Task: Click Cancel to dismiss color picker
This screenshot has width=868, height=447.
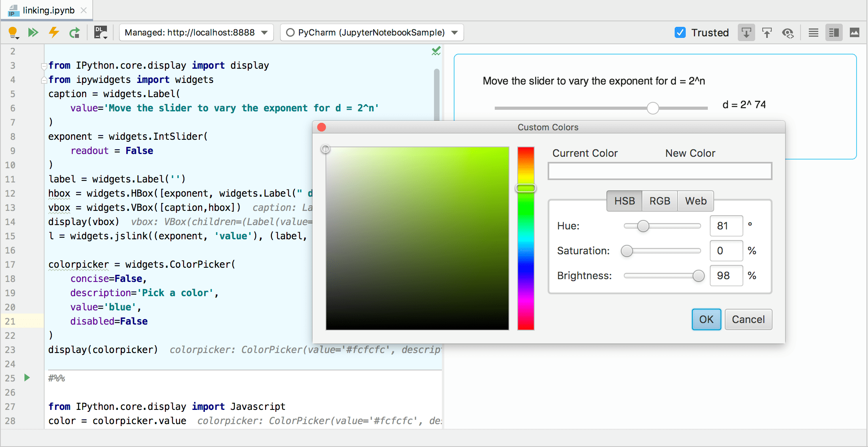Action: click(748, 319)
